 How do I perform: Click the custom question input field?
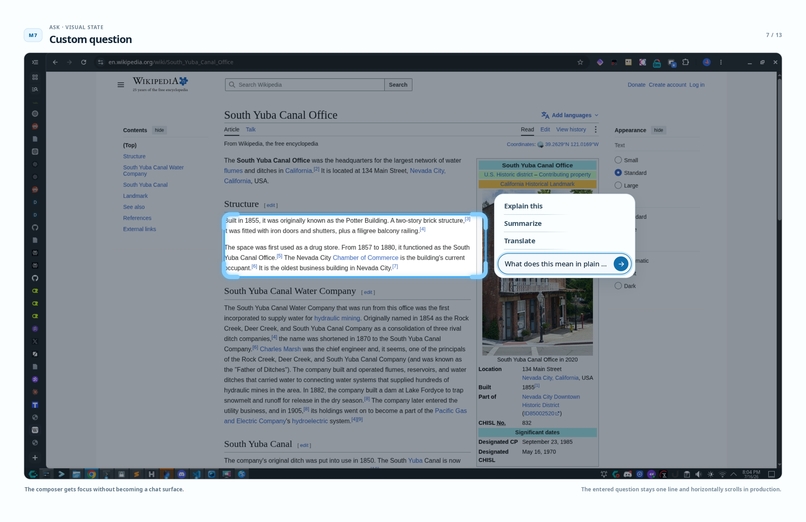(556, 264)
